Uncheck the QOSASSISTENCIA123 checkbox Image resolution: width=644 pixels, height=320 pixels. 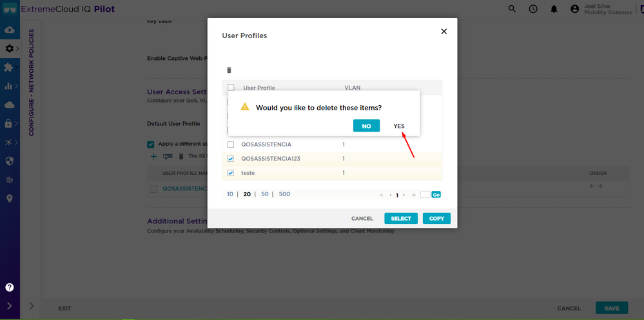tap(231, 159)
